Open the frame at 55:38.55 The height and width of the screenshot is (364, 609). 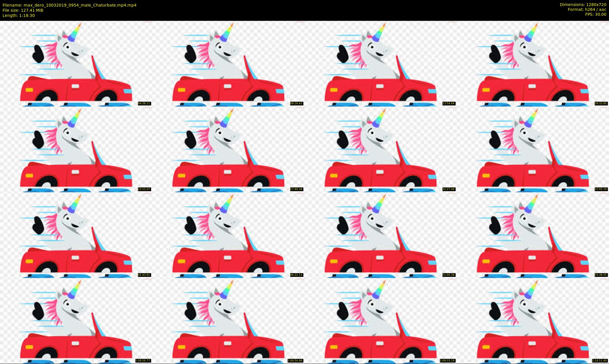[533, 235]
